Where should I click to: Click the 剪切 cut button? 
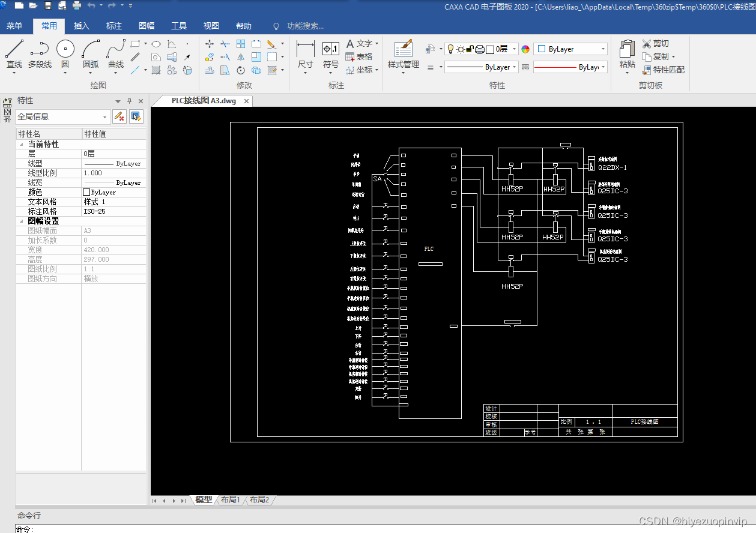tap(656, 44)
